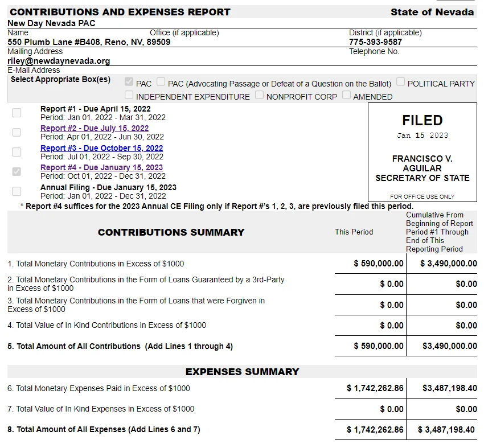
Task: Click line 1 cumulative $ 3,490,000.00
Action: (x=448, y=264)
